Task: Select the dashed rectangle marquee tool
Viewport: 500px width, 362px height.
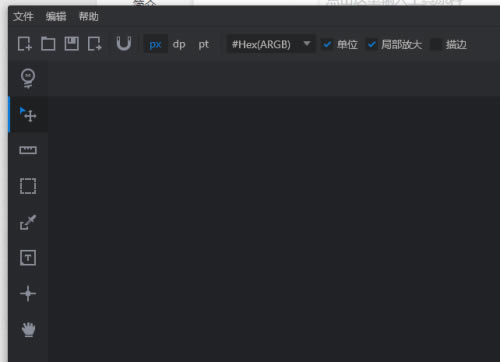Action: [x=28, y=186]
